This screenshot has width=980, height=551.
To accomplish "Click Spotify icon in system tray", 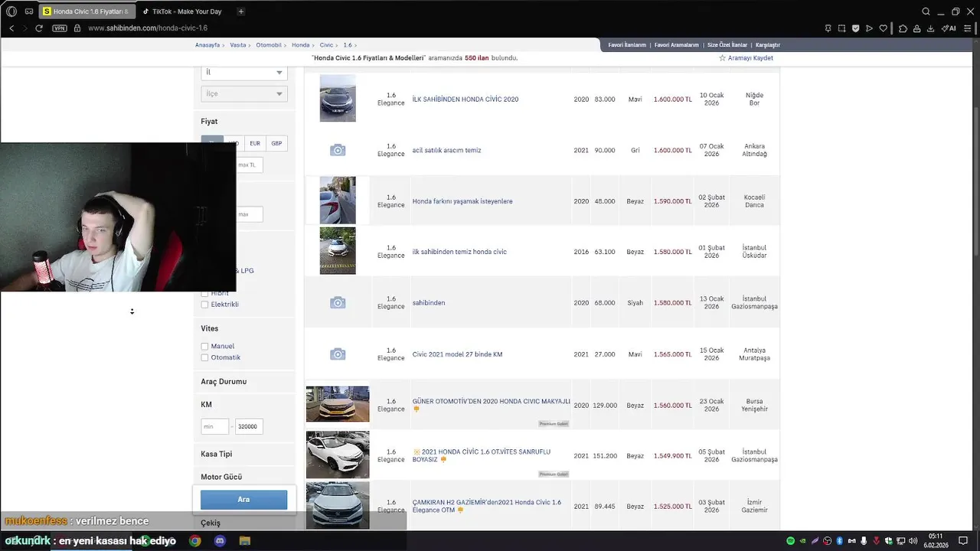I will (791, 541).
